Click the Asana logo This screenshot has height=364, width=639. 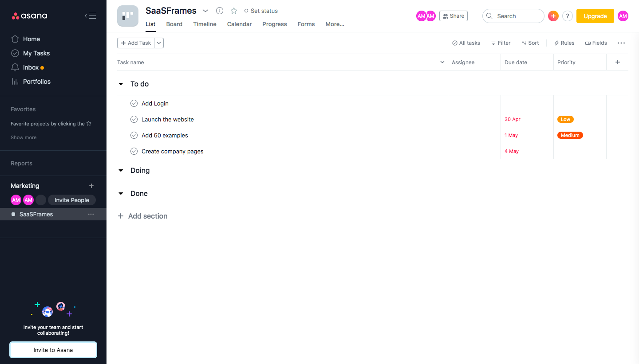coord(29,16)
